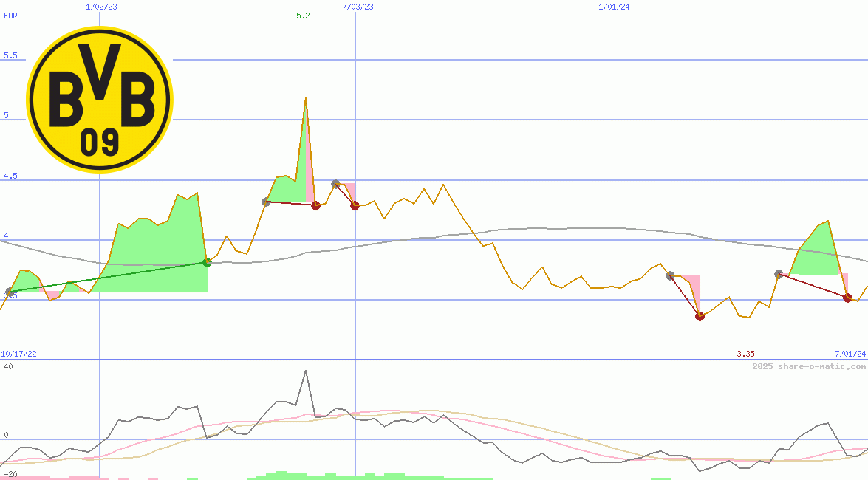Select the 7/03/23 date label
Screen dimensions: 868x480
tap(358, 7)
